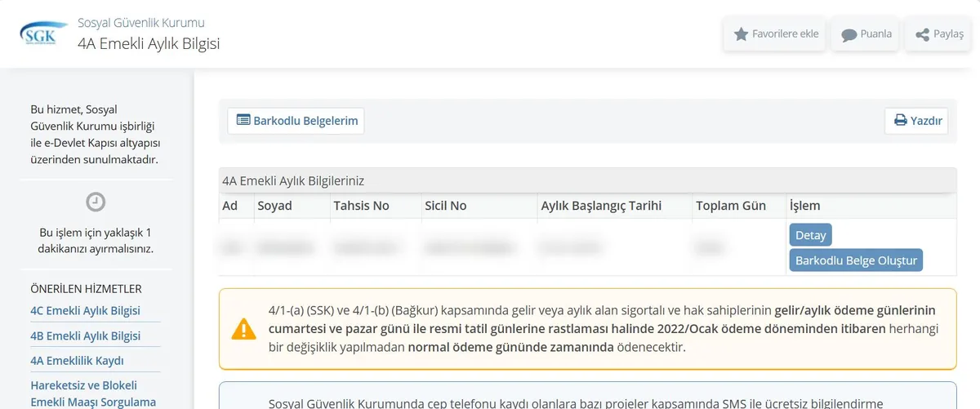Click the ÖNERİLEN HİZMETLER heading
Viewport: 980px width, 409px height.
86,289
